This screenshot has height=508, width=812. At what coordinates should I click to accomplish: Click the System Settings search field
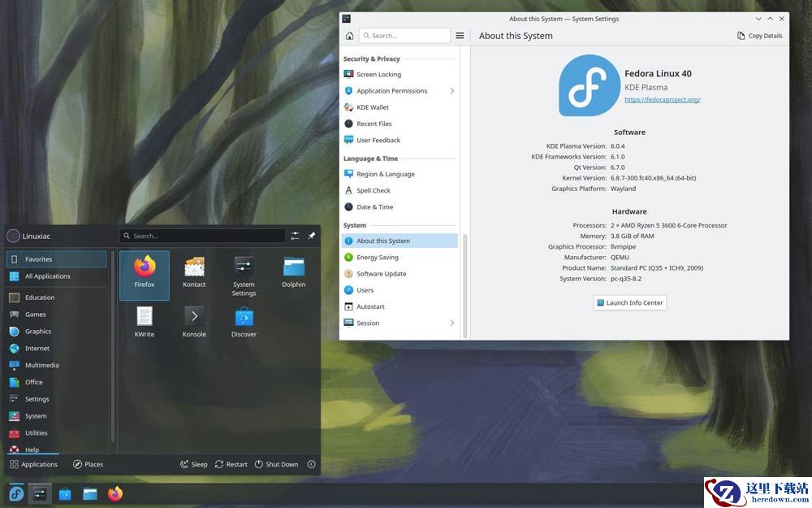click(404, 36)
